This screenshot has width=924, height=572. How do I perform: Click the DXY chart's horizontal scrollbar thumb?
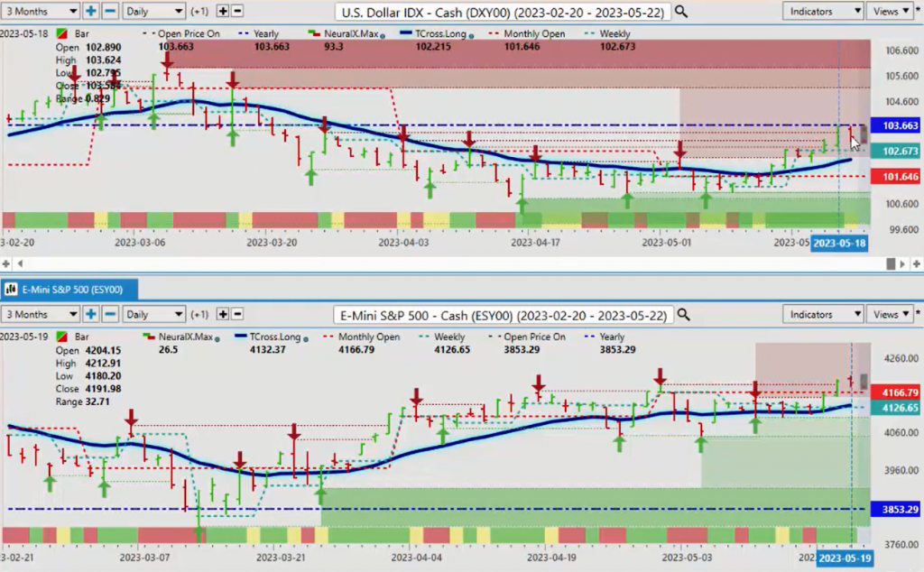pos(891,264)
